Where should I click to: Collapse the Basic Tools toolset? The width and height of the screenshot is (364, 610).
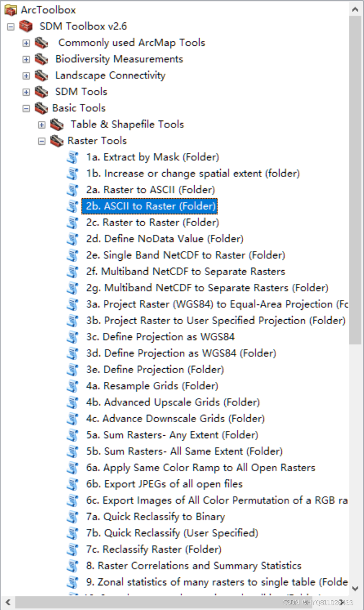26,108
